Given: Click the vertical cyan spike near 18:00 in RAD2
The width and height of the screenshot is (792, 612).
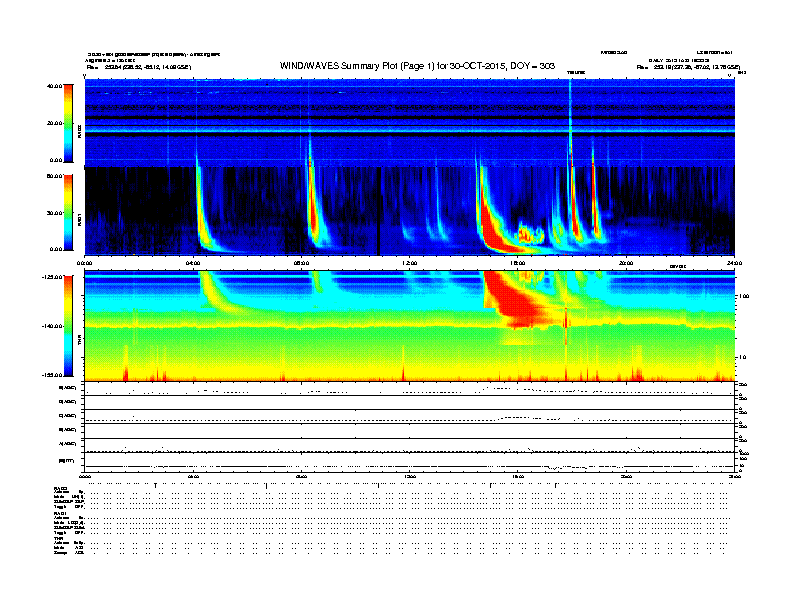Looking at the screenshot, I should click(x=570, y=121).
